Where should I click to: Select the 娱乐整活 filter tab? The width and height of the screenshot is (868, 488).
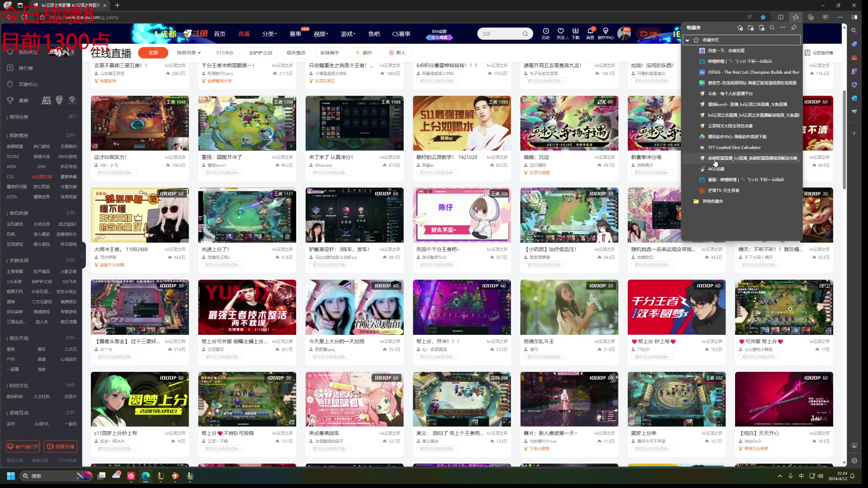tap(296, 53)
